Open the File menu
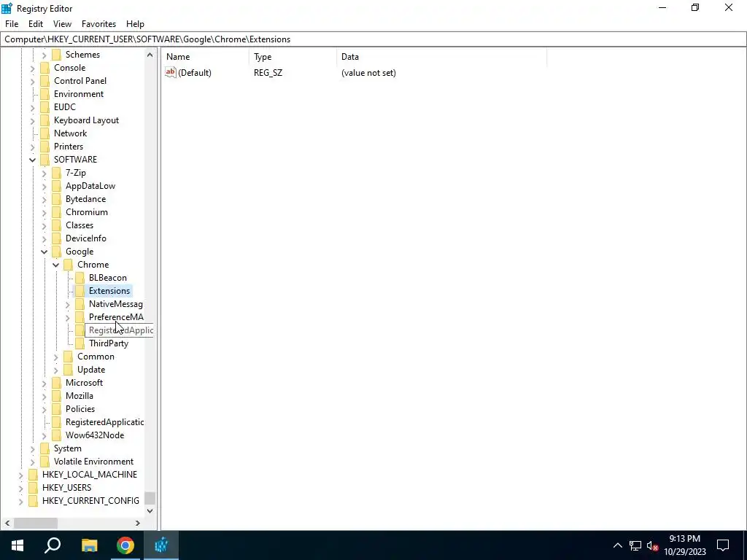The height and width of the screenshot is (560, 747). pyautogui.click(x=12, y=24)
